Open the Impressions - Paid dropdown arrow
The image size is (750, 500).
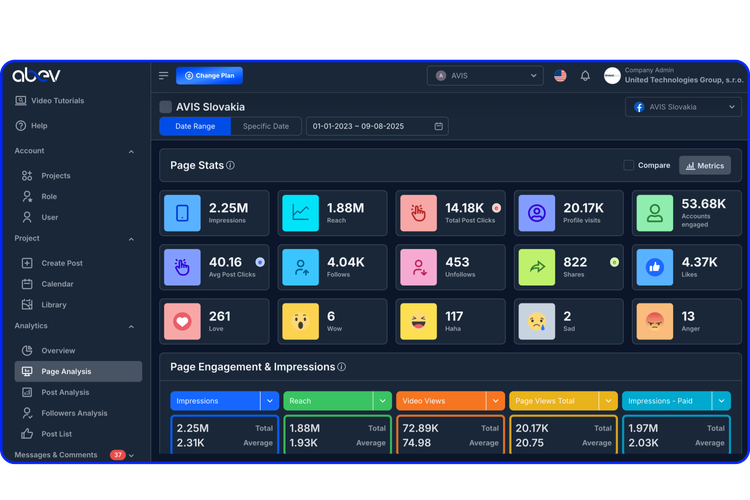pyautogui.click(x=721, y=401)
